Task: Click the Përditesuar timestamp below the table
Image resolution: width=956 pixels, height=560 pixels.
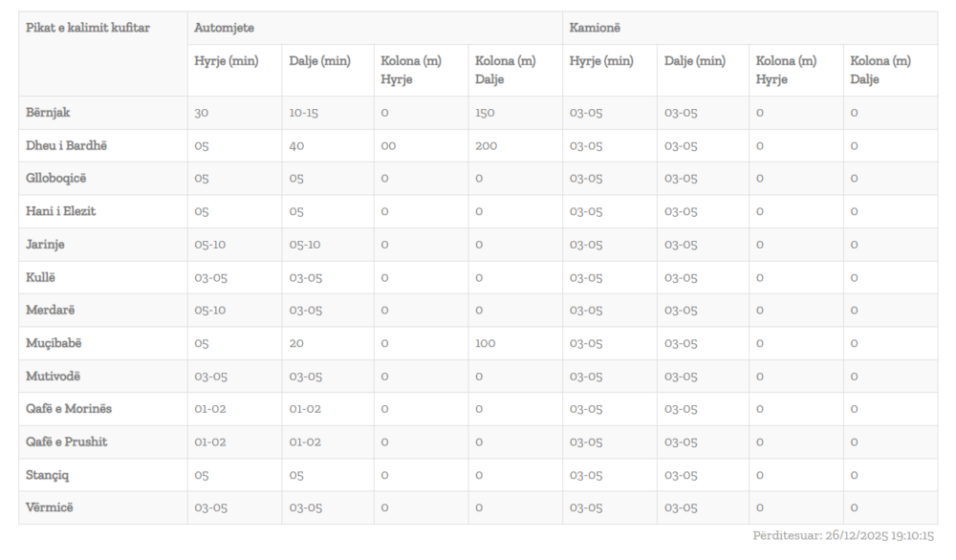Action: [843, 536]
